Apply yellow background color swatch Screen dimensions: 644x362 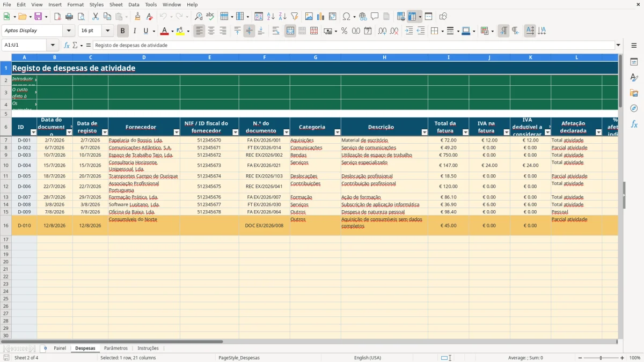[x=180, y=31]
